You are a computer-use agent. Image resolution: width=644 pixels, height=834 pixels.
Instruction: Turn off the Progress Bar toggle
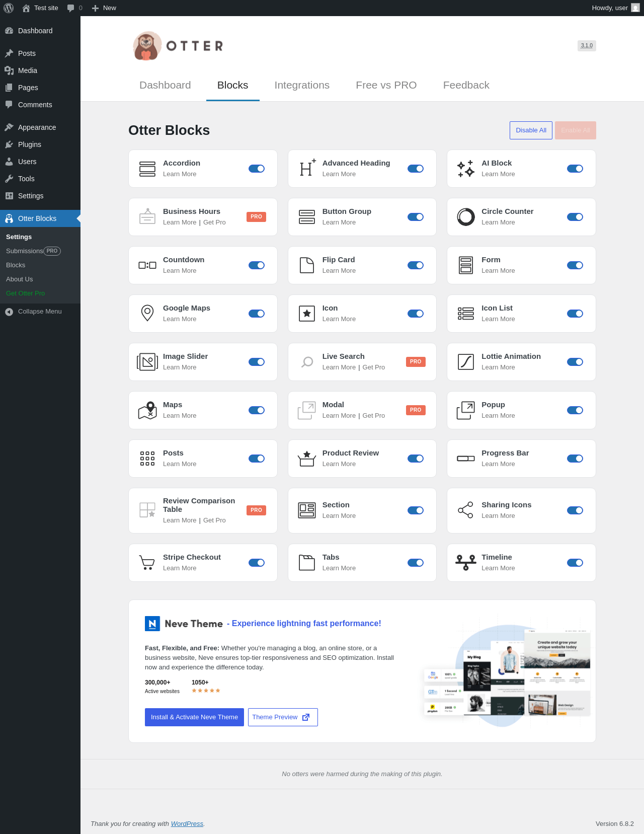[575, 459]
